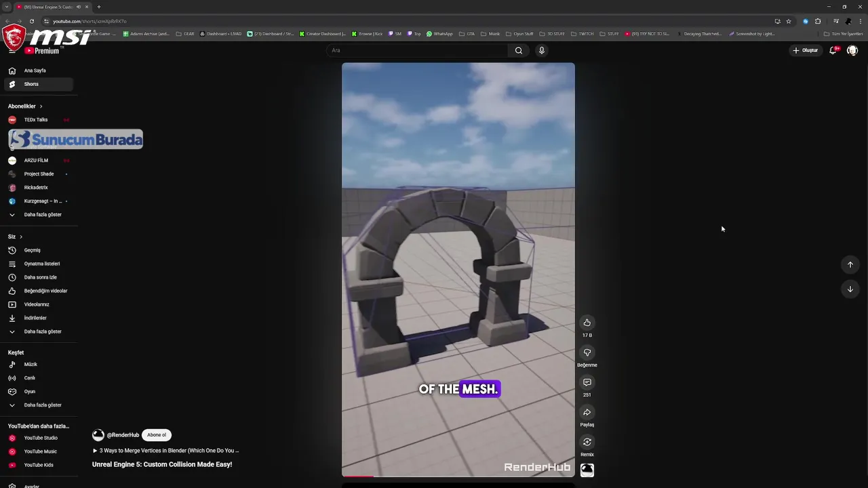The height and width of the screenshot is (488, 868).
Task: Open the YouTube account avatar menu
Action: click(x=852, y=50)
